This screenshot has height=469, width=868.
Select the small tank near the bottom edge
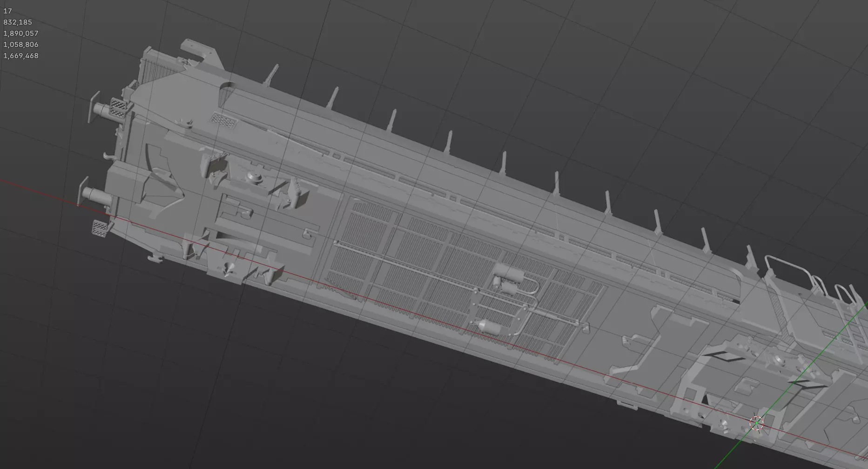(x=489, y=328)
